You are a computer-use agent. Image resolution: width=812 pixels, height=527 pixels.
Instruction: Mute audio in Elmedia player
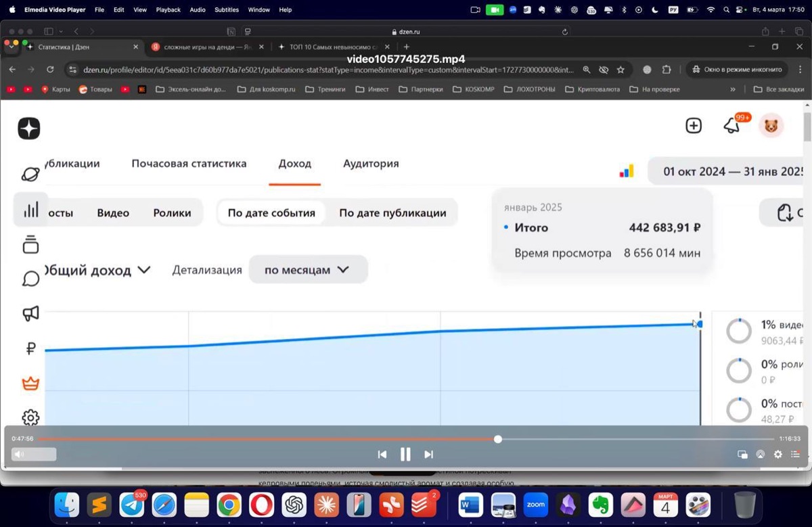coord(19,455)
